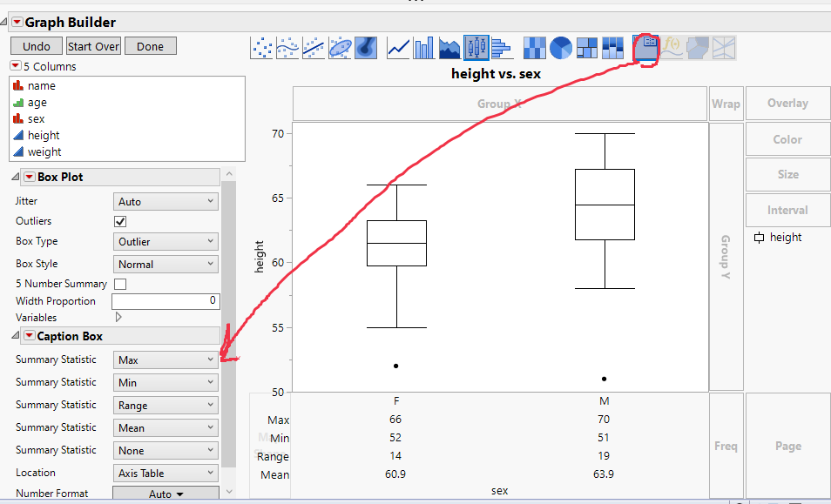This screenshot has height=504, width=831.
Task: Select the Contour element icon
Action: (x=366, y=48)
